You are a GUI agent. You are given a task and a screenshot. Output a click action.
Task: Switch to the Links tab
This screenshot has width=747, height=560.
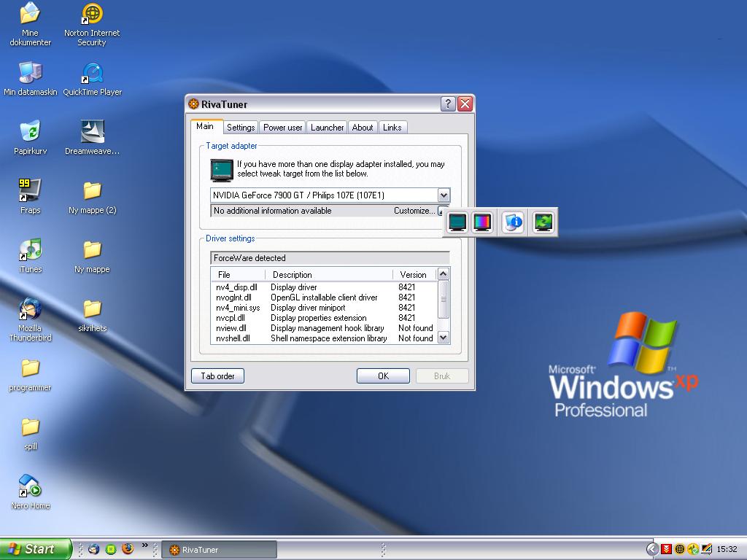click(392, 127)
